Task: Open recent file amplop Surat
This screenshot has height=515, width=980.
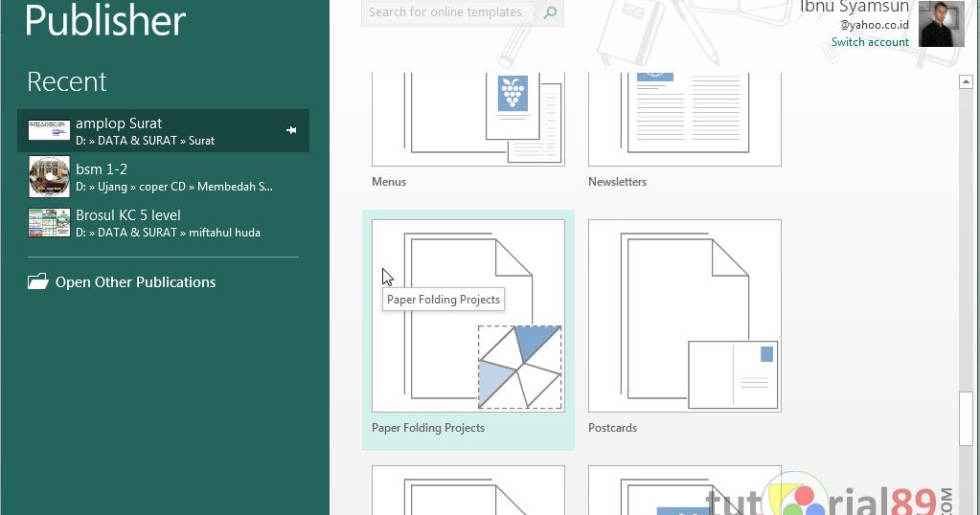Action: coord(163,130)
